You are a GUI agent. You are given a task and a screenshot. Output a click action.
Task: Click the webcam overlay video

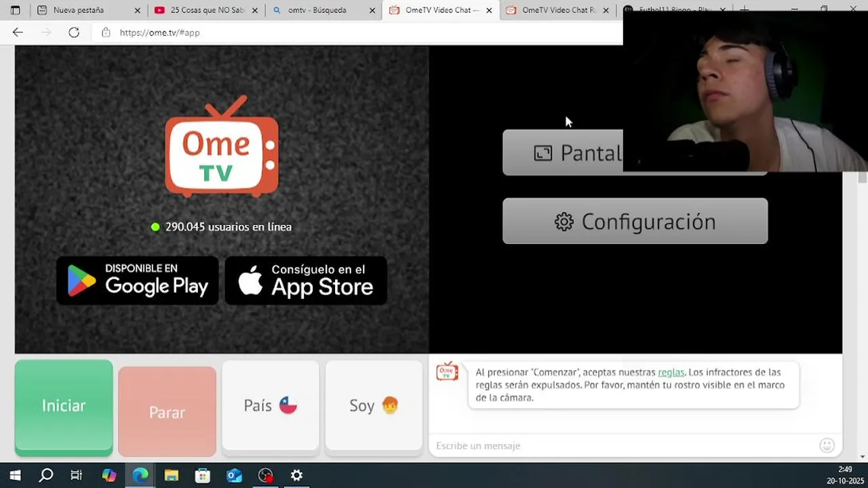coord(745,91)
